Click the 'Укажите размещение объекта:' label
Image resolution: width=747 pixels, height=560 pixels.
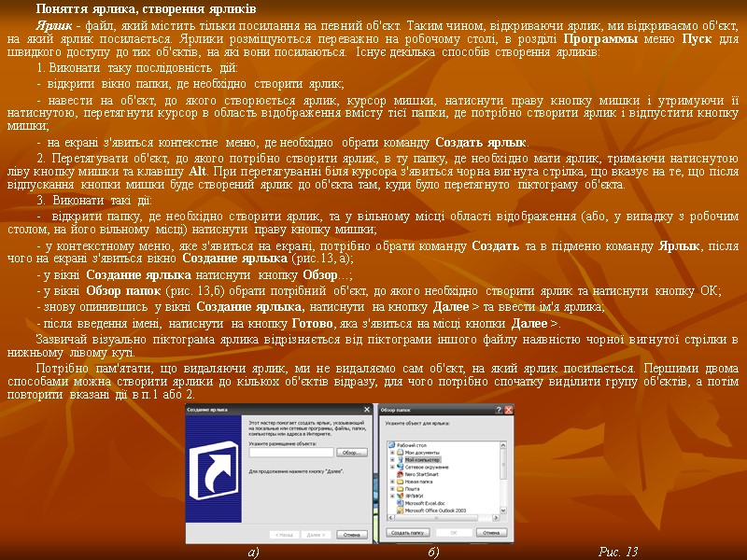point(283,443)
